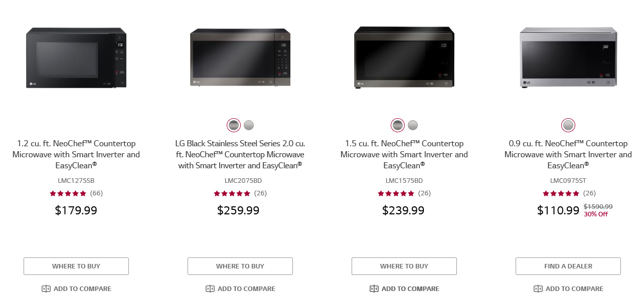This screenshot has height=303, width=644.
Task: Select stainless steel swatch for LMC0975ST
Action: coord(568,125)
